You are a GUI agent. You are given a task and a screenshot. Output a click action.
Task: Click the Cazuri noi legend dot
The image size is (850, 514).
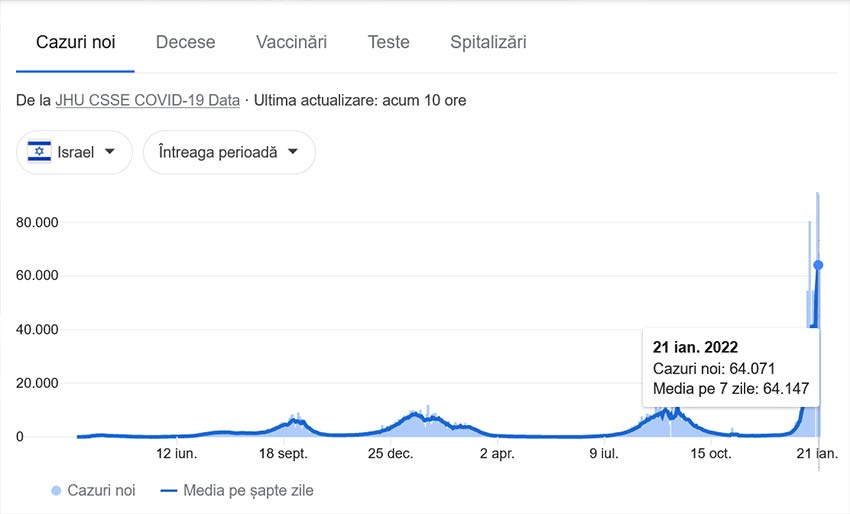pos(56,491)
